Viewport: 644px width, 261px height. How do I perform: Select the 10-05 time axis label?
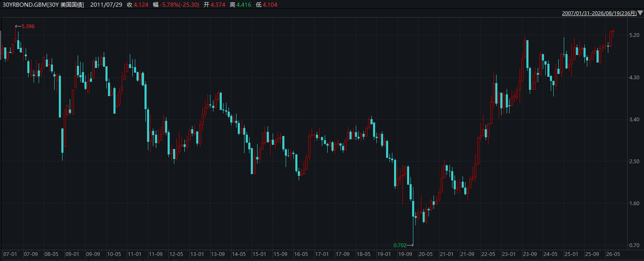pos(114,254)
